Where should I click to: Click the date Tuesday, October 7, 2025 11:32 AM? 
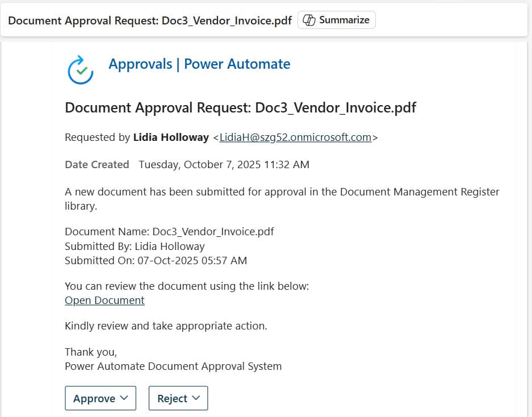point(224,165)
